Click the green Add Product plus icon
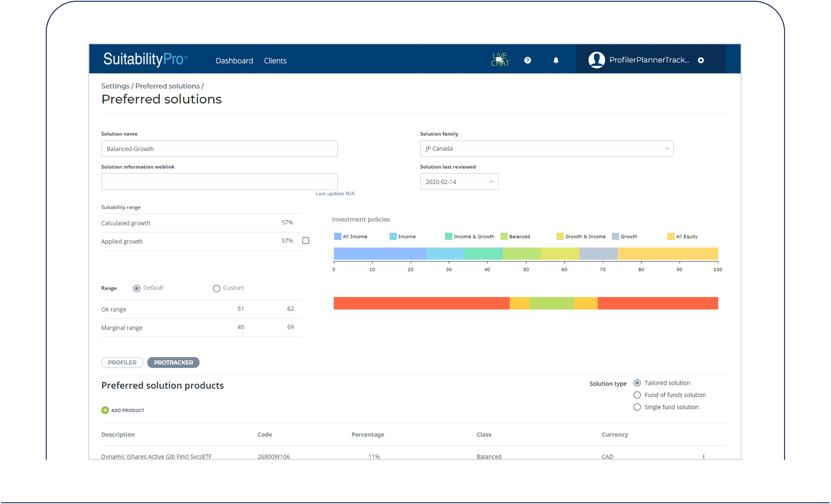This screenshot has height=504, width=831. point(105,410)
